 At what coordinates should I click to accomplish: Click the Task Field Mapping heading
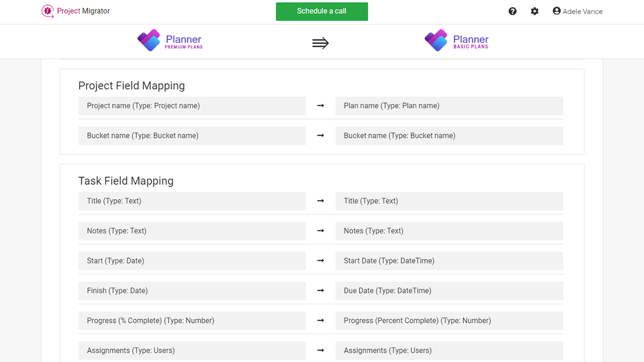pos(126,181)
